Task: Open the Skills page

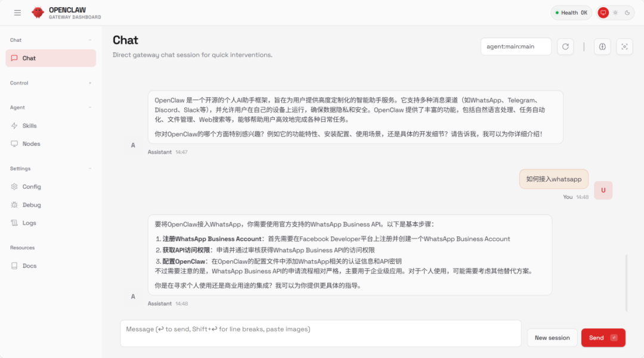Action: 51,126
